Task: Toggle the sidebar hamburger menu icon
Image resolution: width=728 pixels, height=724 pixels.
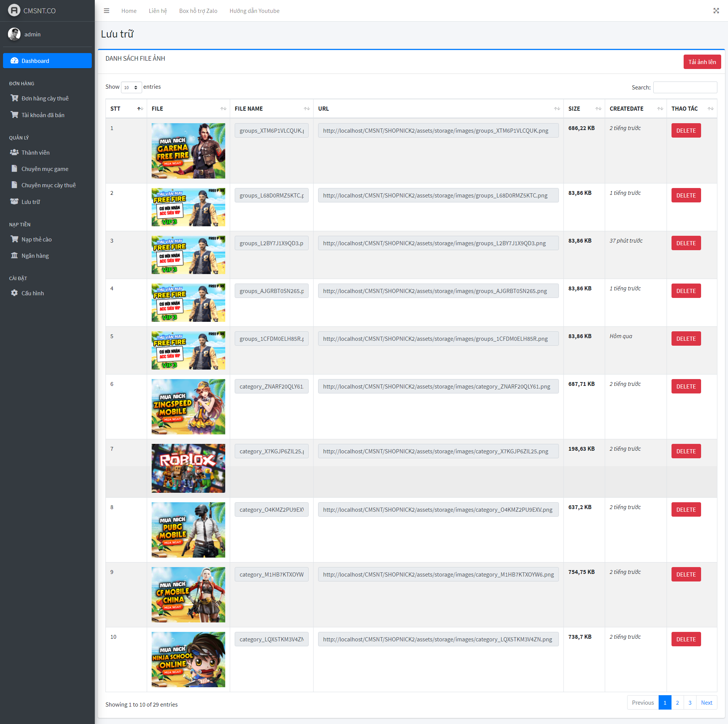Action: (107, 11)
